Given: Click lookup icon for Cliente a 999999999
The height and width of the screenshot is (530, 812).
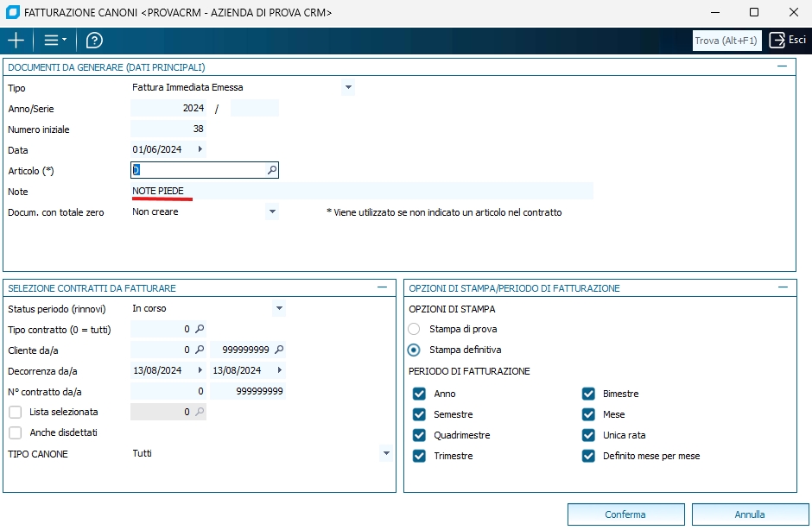Looking at the screenshot, I should [x=278, y=350].
